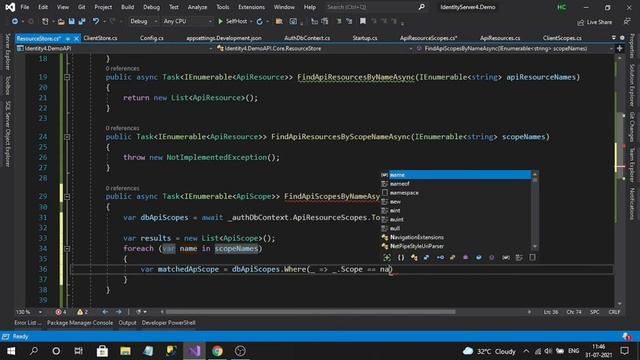The image size is (640, 360).
Task: Switch to the ClientScopes.cs tab
Action: coord(562,38)
